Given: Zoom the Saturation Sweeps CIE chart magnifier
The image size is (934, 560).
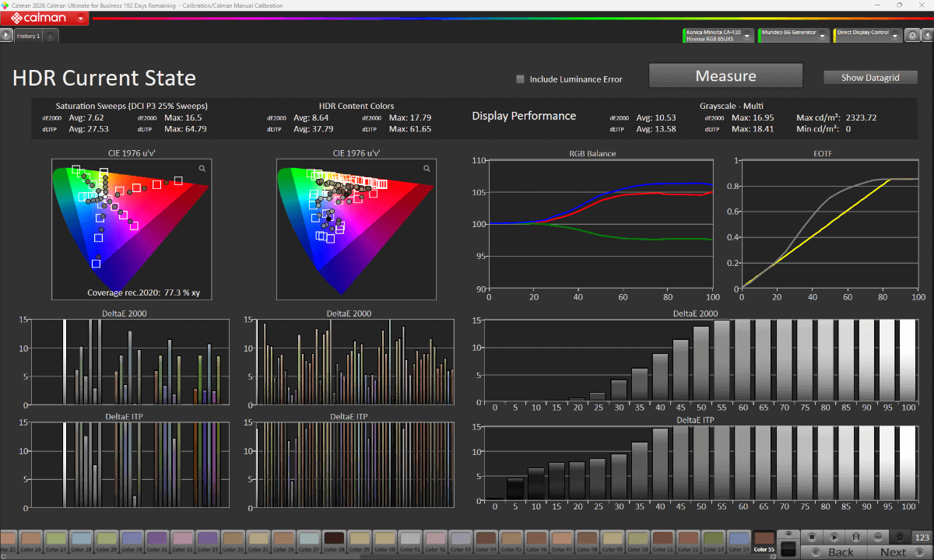Looking at the screenshot, I should point(202,168).
